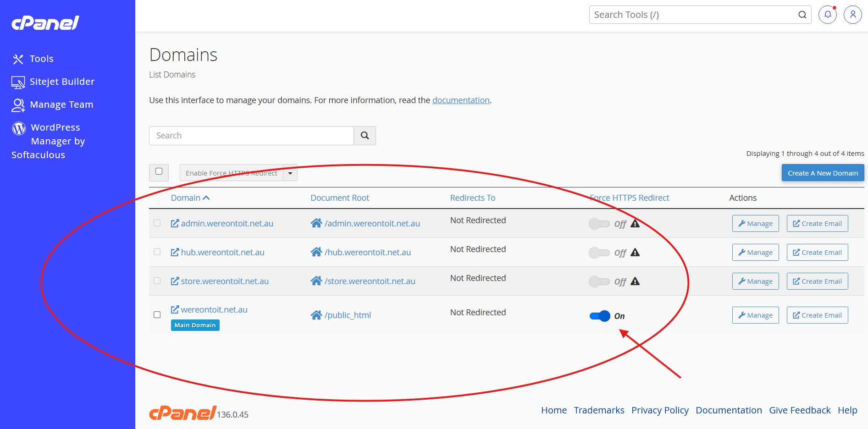Click Create Email for hub.wereontoit.net.au
The image size is (868, 429).
coord(818,253)
